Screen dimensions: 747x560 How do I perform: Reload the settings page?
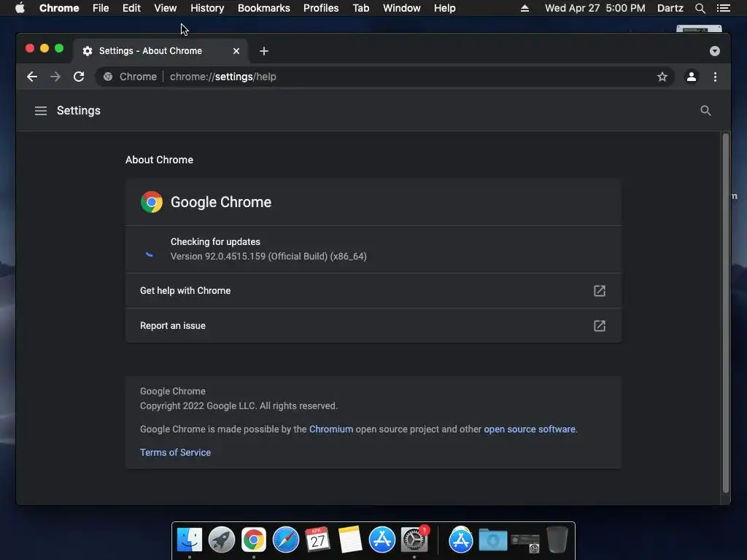pos(79,77)
